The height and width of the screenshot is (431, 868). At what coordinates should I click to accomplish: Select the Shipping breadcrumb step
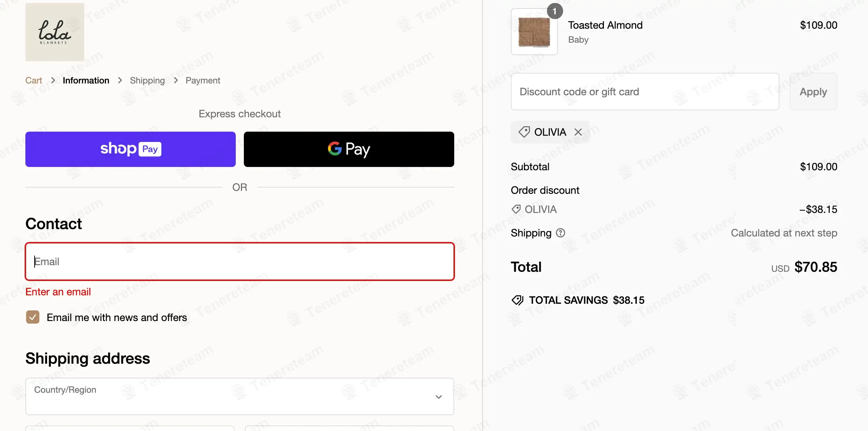coord(147,81)
